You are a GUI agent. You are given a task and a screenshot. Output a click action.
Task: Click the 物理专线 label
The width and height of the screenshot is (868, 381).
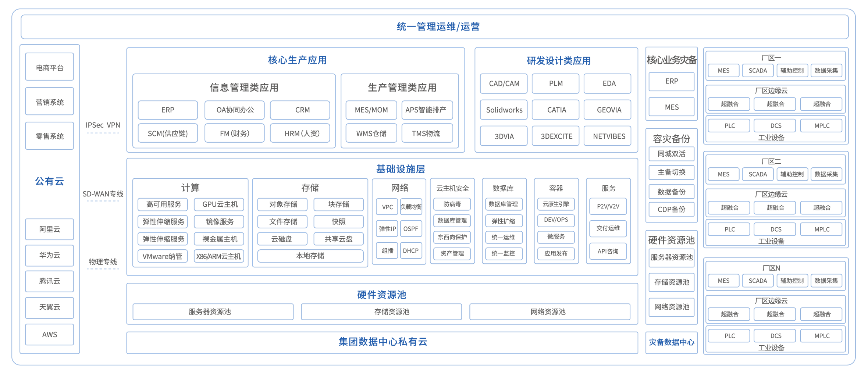103,261
